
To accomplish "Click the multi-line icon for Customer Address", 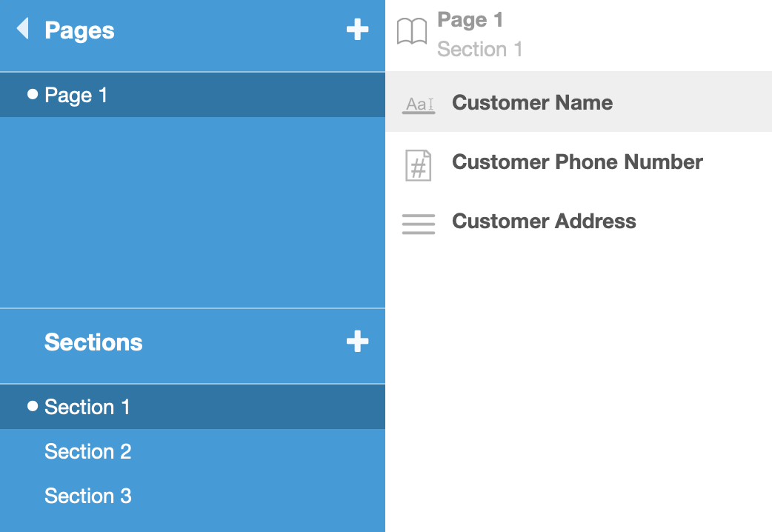I will pyautogui.click(x=419, y=223).
